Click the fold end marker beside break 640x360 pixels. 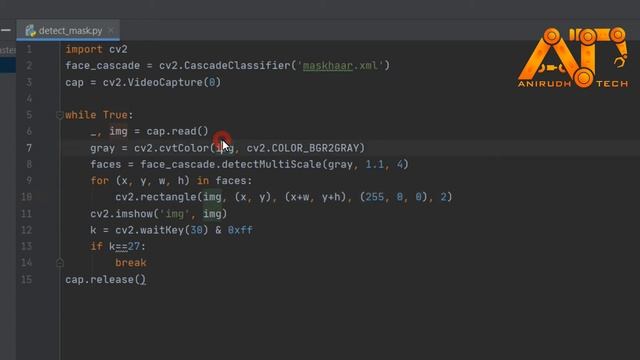coord(60,263)
